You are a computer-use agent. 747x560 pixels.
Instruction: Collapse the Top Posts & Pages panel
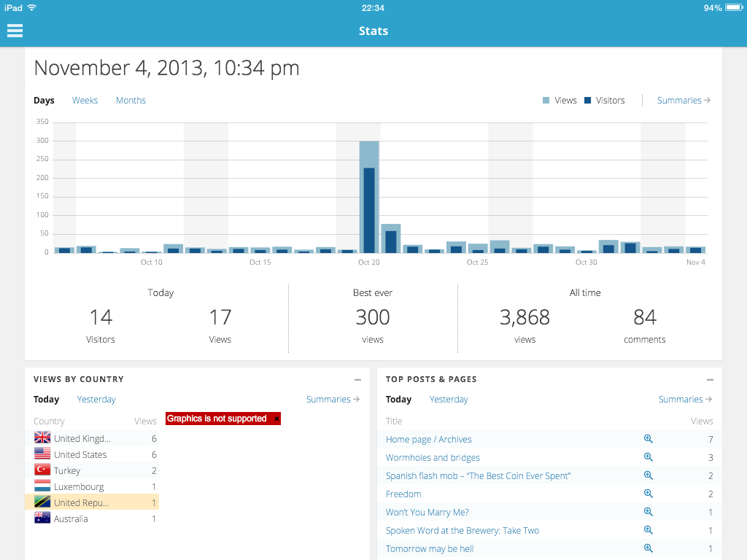710,380
